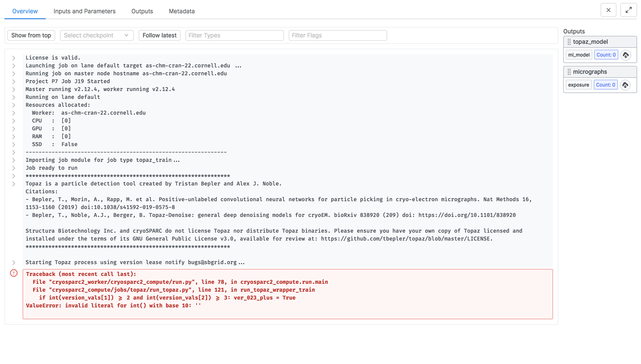
Task: Switch to the Outputs tab
Action: tap(142, 11)
